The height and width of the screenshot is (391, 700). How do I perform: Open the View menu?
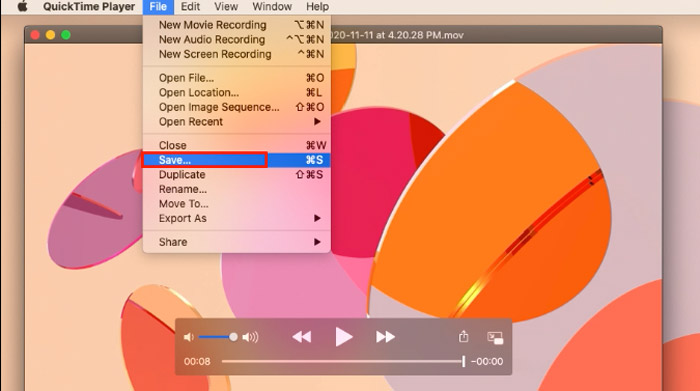(226, 7)
